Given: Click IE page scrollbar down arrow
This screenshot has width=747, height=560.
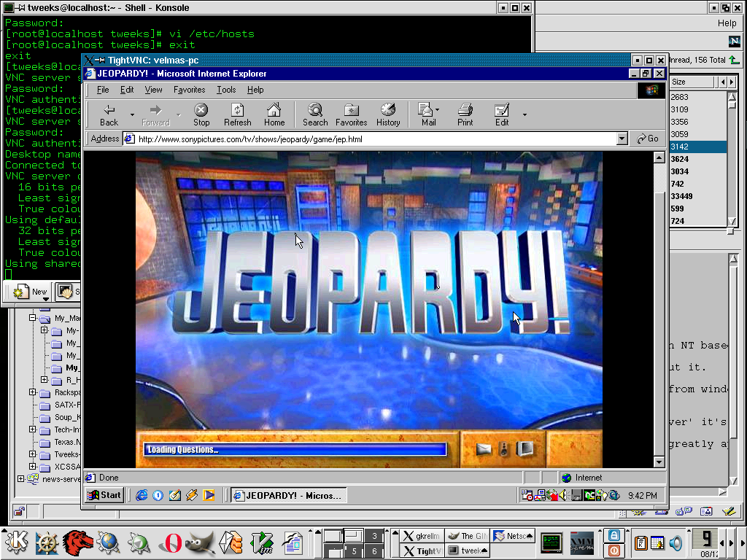Looking at the screenshot, I should pyautogui.click(x=659, y=462).
